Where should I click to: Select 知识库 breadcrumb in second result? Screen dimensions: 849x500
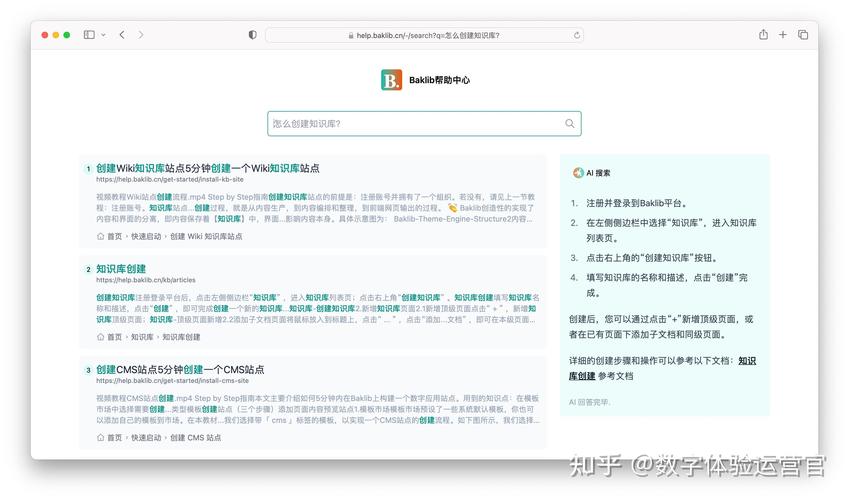(x=142, y=337)
